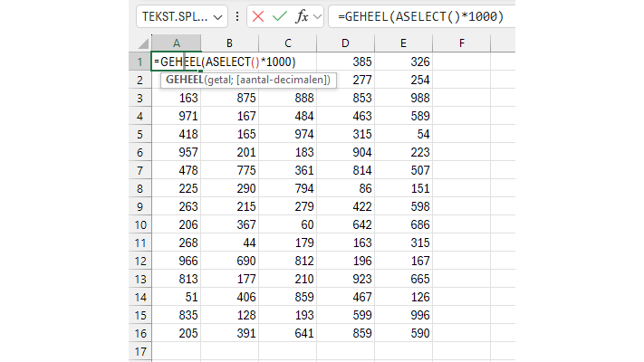Click '[aantal-decimalen]' argument in the tooltip

(284, 80)
